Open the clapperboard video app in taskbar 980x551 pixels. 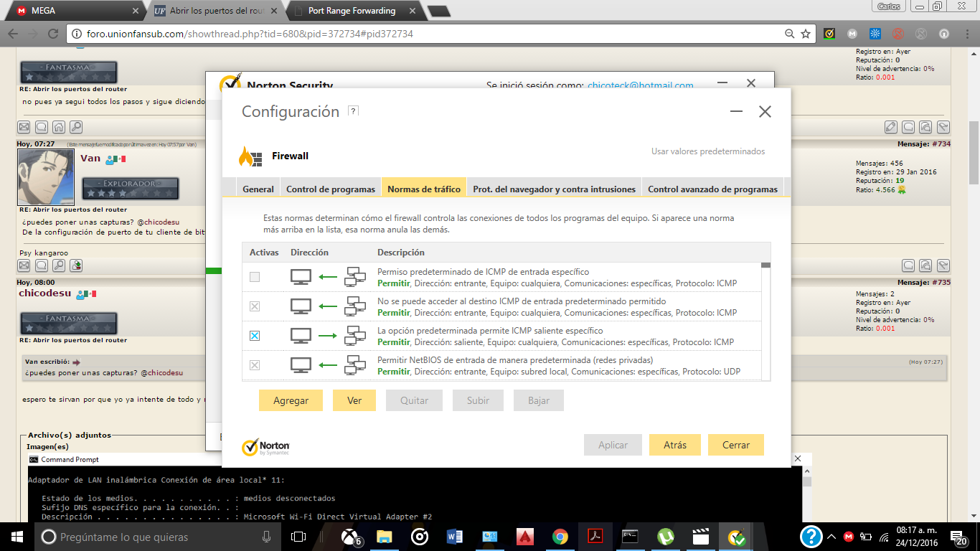[701, 537]
